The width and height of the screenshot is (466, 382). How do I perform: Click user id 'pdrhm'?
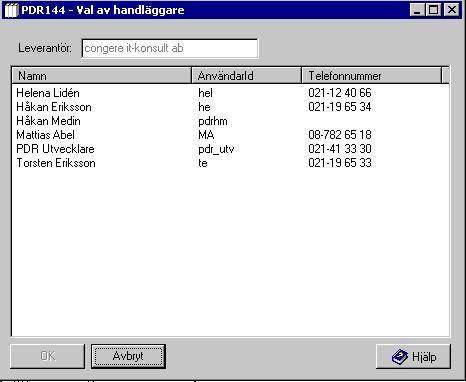[213, 121]
